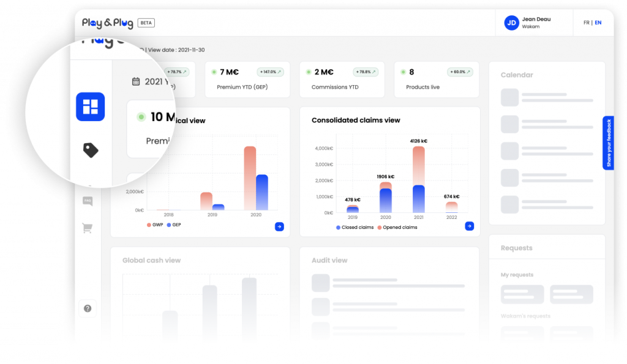Click the Play & Plug logo
Viewport: 627px width, 364px height.
point(108,23)
